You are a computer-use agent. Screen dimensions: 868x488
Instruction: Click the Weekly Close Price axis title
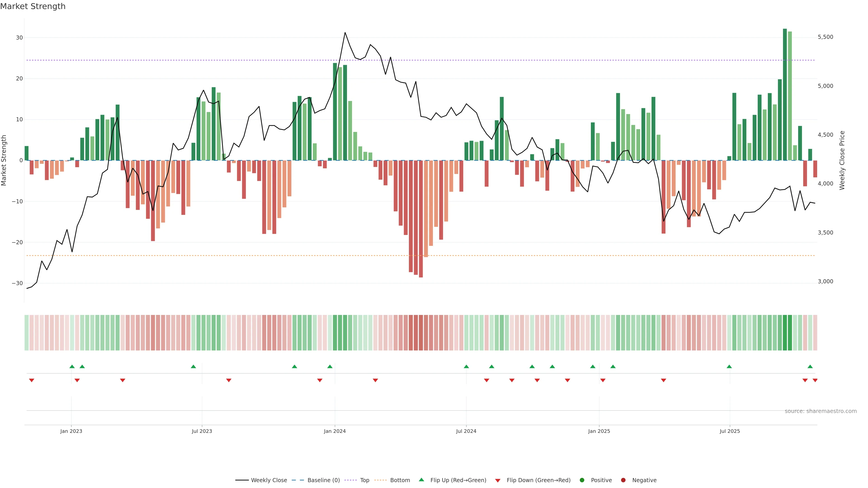coord(842,160)
